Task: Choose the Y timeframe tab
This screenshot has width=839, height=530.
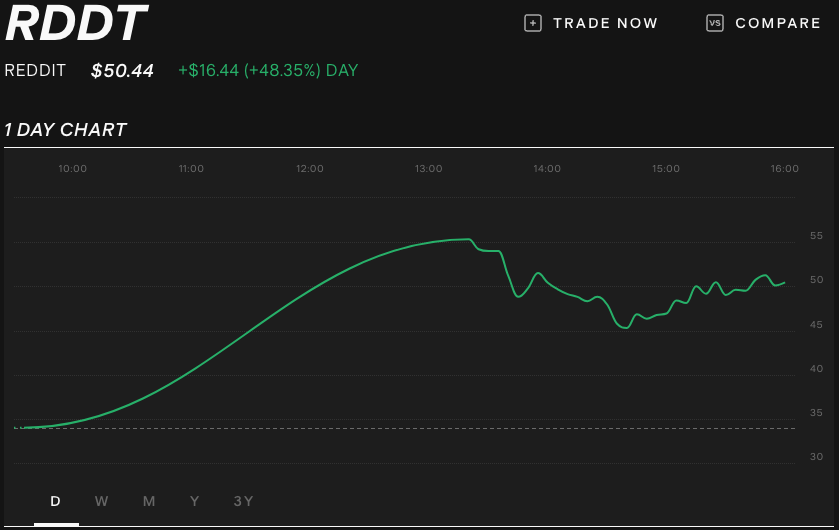Action: tap(195, 501)
